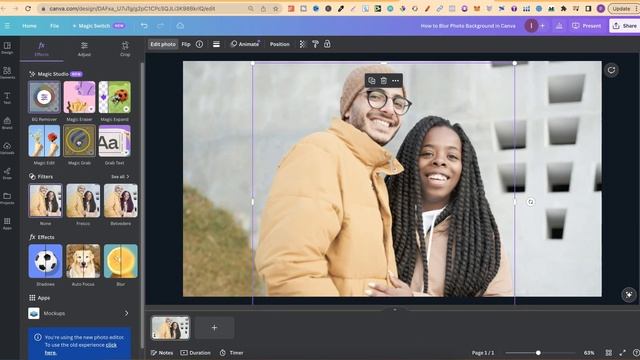Image resolution: width=640 pixels, height=360 pixels.
Task: Open the Uploads sidebar panel
Action: pyautogui.click(x=7, y=148)
